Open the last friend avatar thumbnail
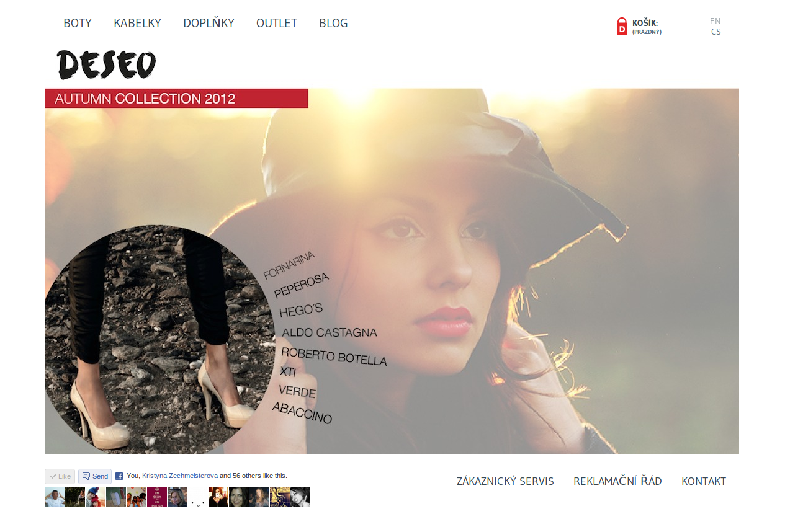The image size is (785, 532). tap(300, 497)
